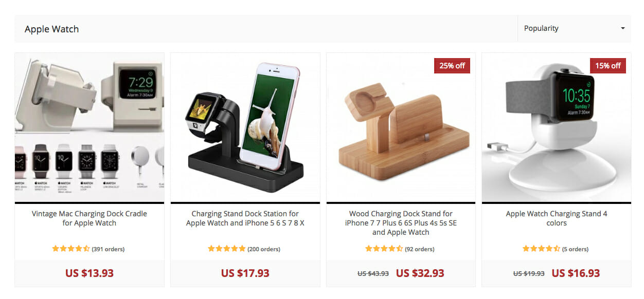This screenshot has height=299, width=644.
Task: Click the 15% off badge
Action: coord(608,66)
